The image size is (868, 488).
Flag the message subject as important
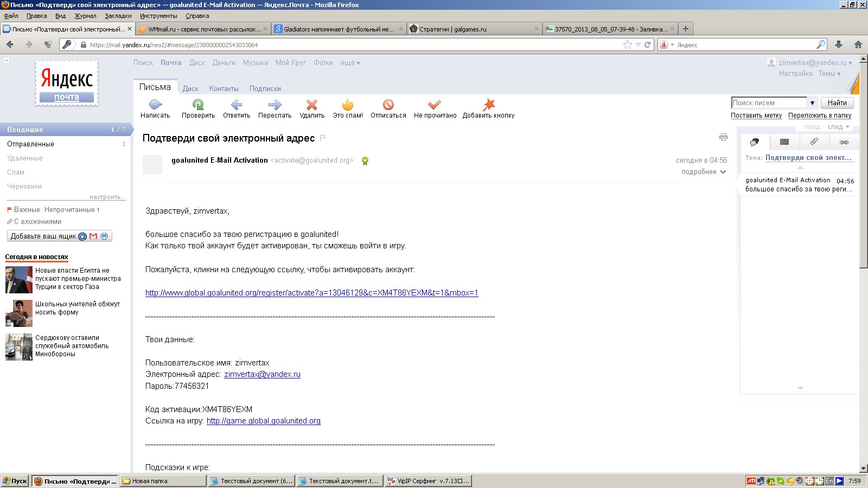323,138
